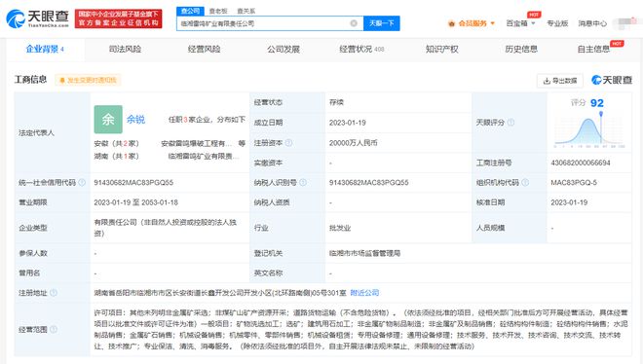643x364 pixels.
Task: Expand the 百宝箱 dropdown
Action: coord(520,23)
